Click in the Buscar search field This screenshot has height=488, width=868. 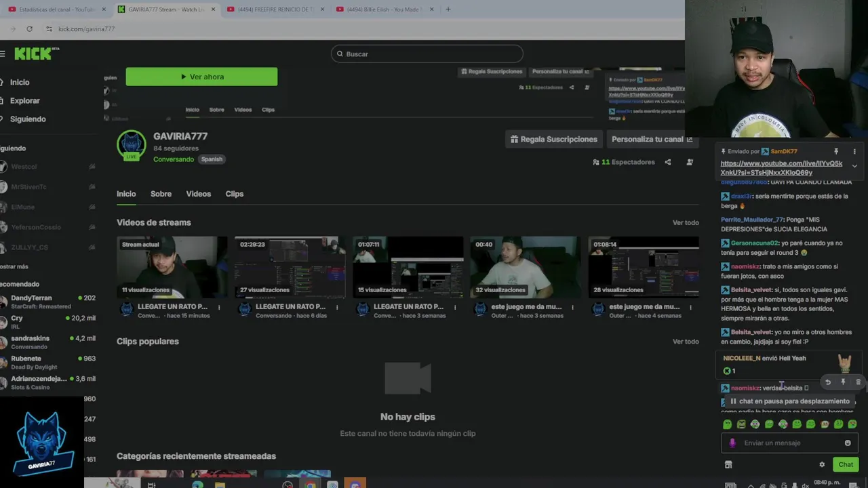click(427, 54)
